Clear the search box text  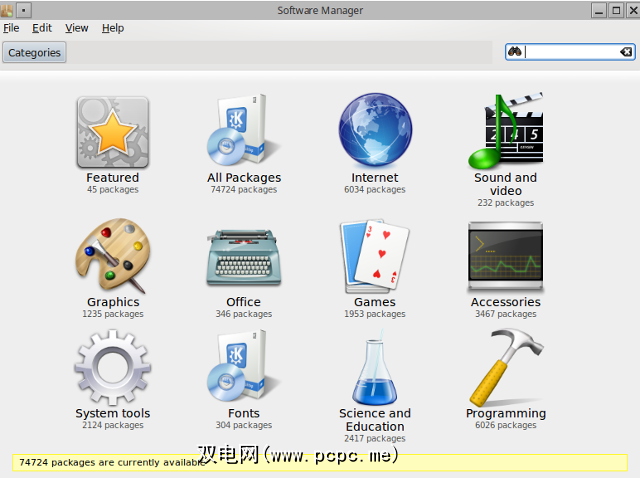(x=626, y=52)
